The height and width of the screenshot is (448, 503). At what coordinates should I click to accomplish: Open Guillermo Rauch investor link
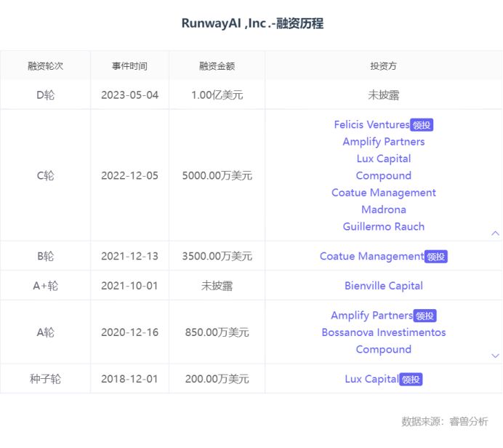point(383,227)
